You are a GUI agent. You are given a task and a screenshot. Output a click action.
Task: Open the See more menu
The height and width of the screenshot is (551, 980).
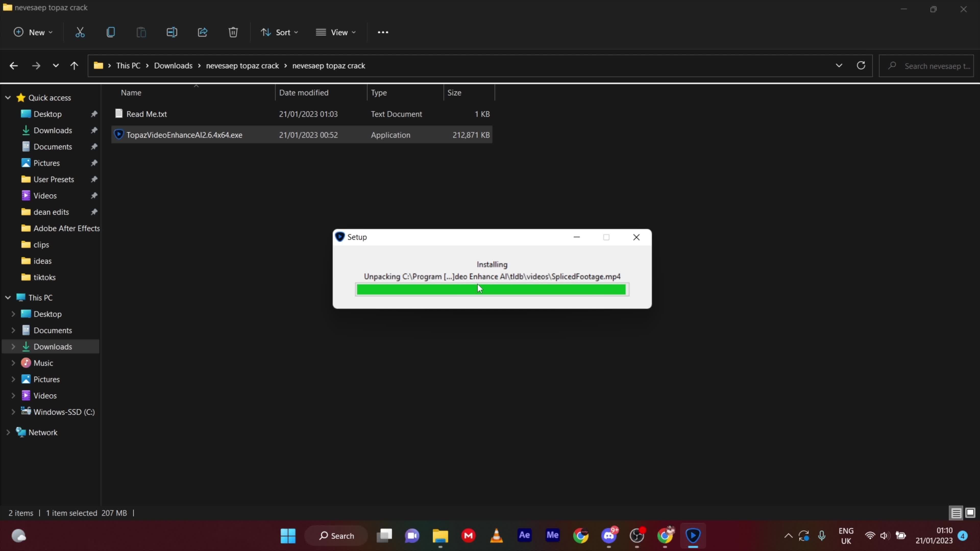pos(383,32)
